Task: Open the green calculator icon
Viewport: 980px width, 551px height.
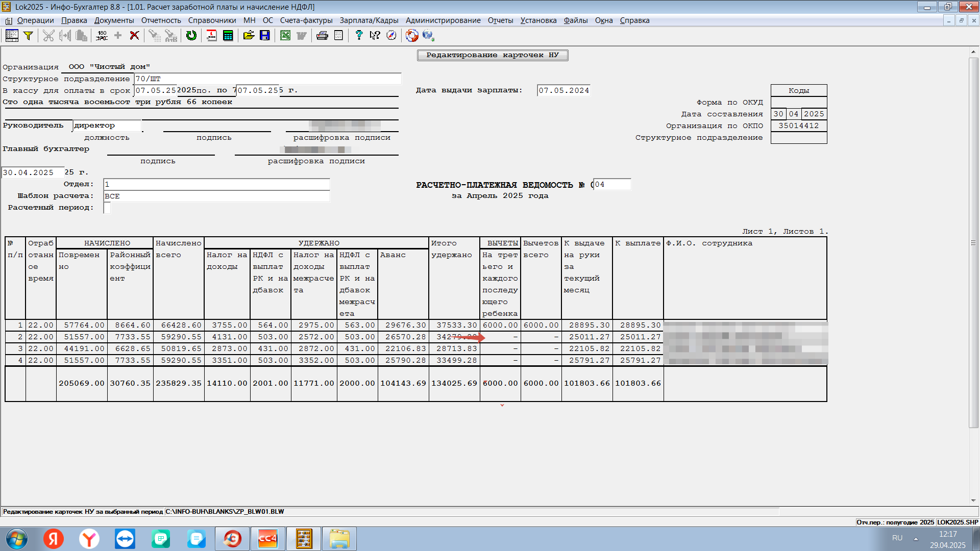Action: point(228,35)
